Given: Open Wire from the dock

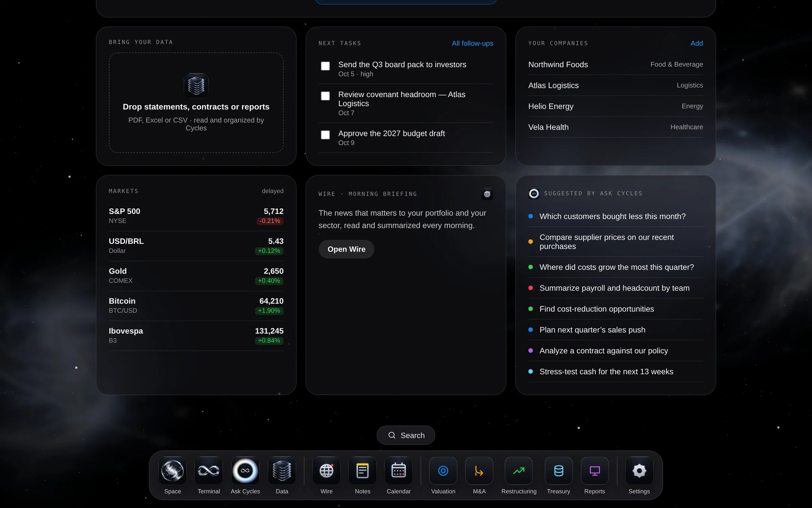Looking at the screenshot, I should [326, 470].
